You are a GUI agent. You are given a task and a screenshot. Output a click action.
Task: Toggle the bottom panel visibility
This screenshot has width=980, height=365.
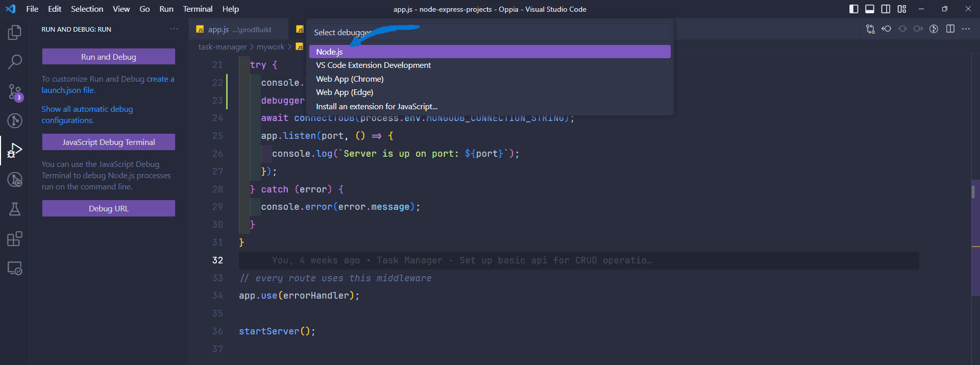pos(870,9)
